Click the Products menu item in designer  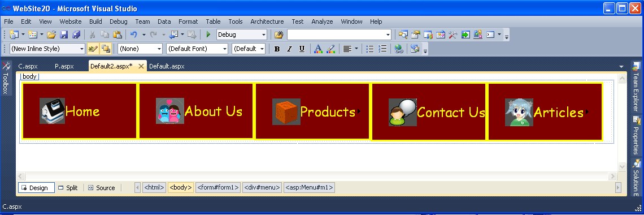312,111
